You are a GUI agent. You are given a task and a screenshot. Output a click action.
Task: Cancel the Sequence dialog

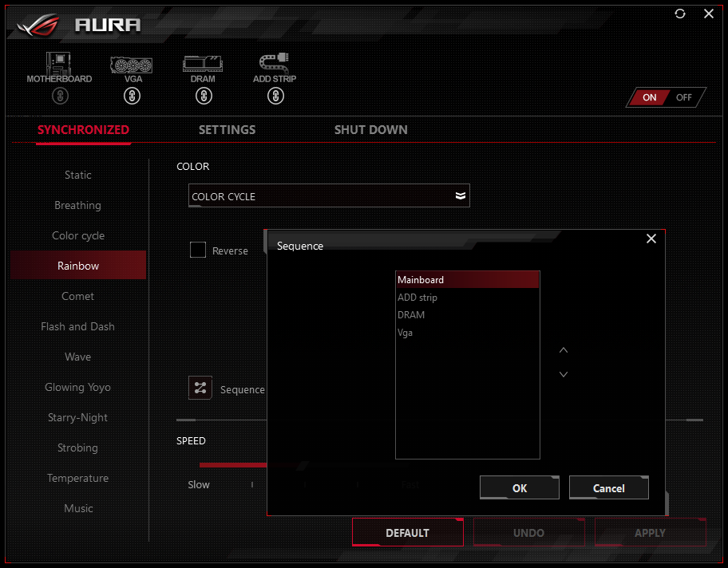pyautogui.click(x=609, y=487)
